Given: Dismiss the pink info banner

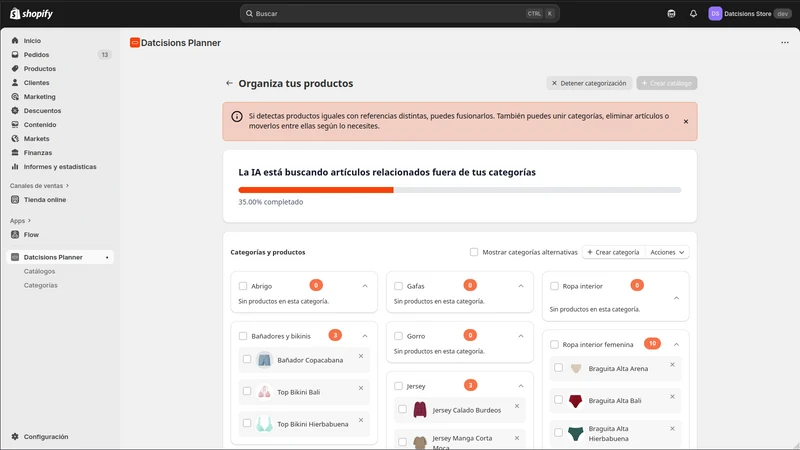Looking at the screenshot, I should point(686,121).
